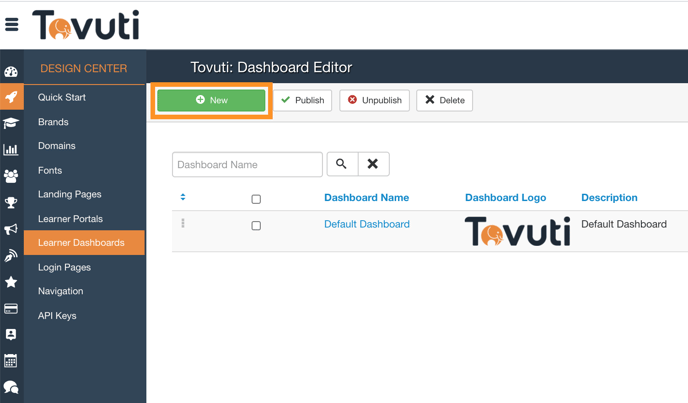
Task: Open the megaphone sidebar icon
Action: coord(11,229)
